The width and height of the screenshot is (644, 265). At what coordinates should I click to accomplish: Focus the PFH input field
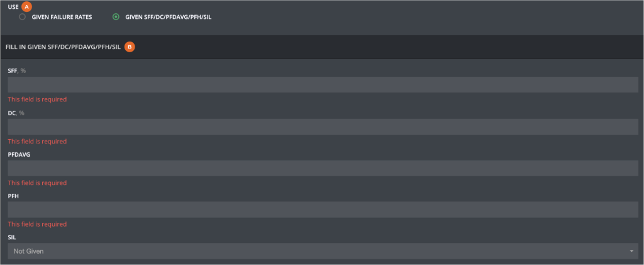click(x=321, y=210)
